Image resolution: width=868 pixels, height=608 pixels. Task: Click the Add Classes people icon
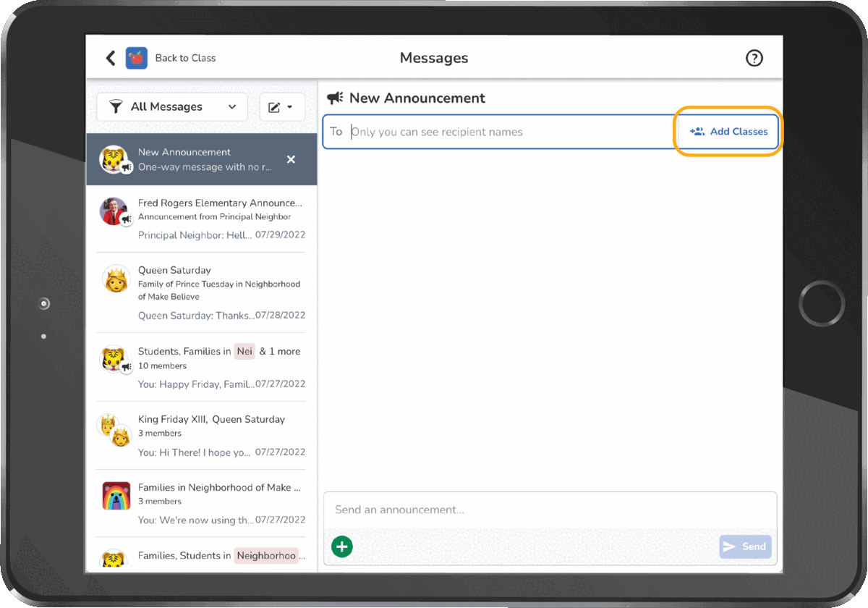pyautogui.click(x=697, y=131)
